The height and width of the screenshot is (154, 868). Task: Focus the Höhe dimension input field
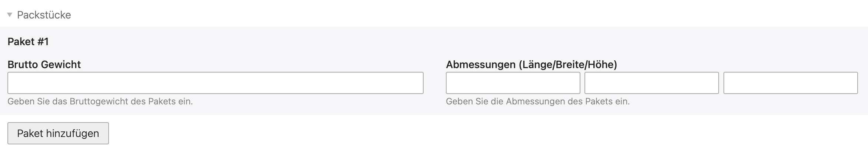(x=790, y=83)
